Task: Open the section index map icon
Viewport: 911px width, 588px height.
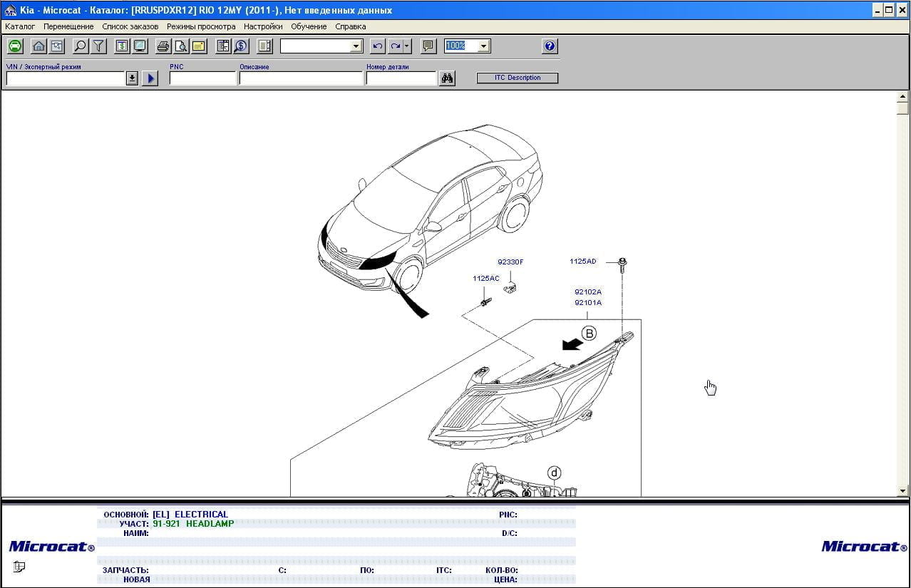Action: [56, 46]
